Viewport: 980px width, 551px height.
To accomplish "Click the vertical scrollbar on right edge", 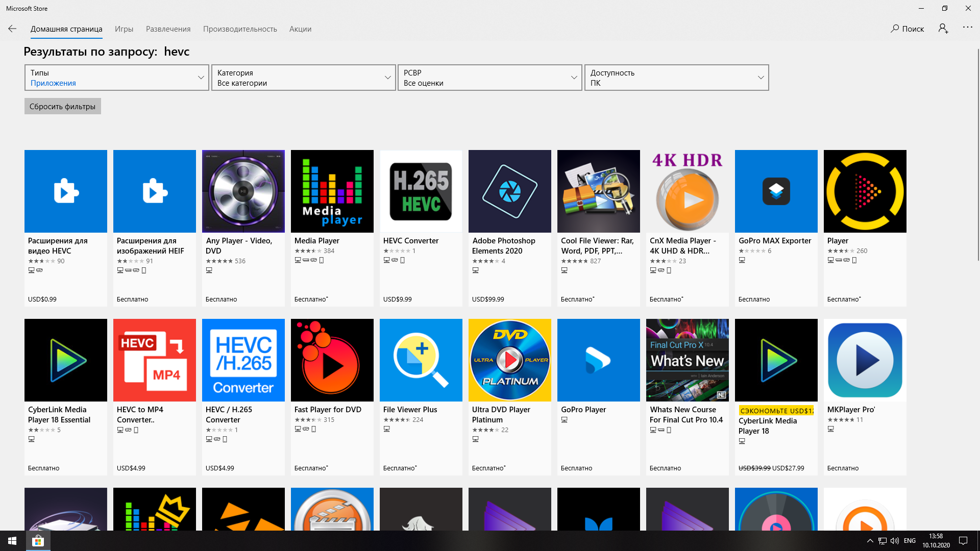I will tap(977, 153).
